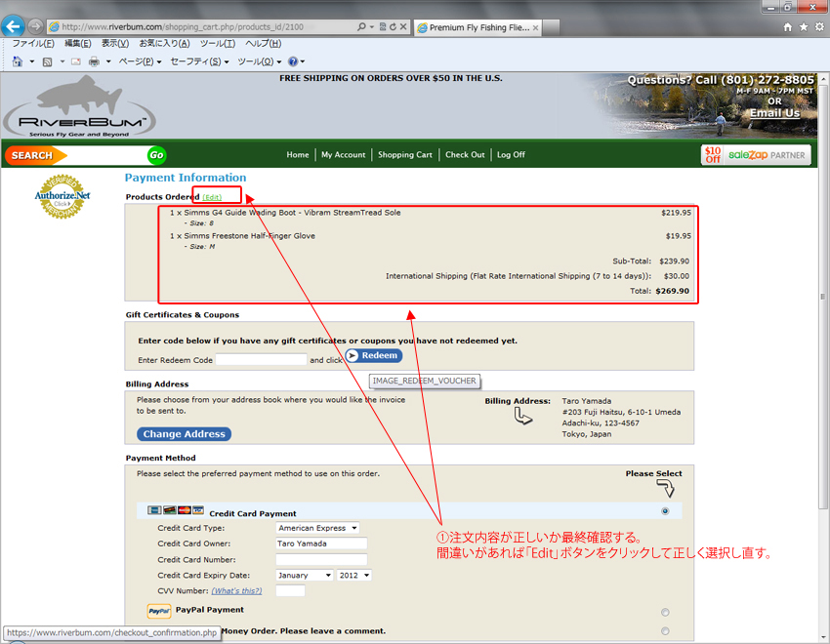Click the Credit Card Owner field
830x644 pixels.
(321, 543)
